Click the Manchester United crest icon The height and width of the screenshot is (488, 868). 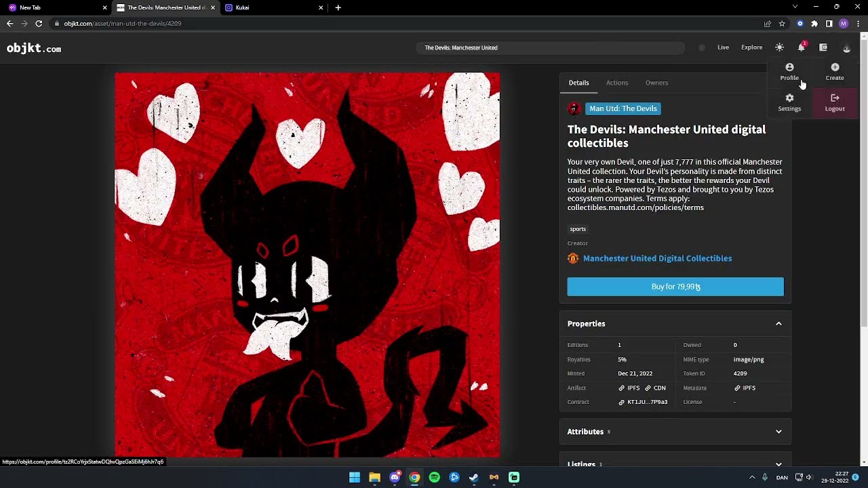[573, 258]
